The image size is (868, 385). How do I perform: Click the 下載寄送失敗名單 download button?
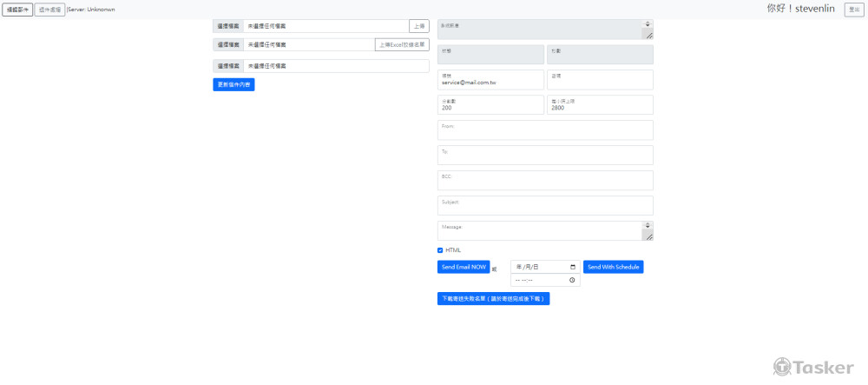493,298
